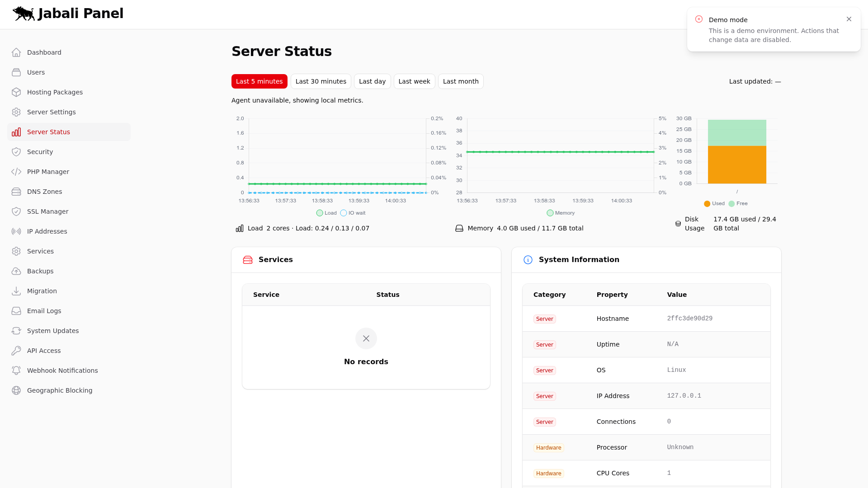This screenshot has height=488, width=868.
Task: Toggle the IO wait chart legend entry
Action: (353, 213)
